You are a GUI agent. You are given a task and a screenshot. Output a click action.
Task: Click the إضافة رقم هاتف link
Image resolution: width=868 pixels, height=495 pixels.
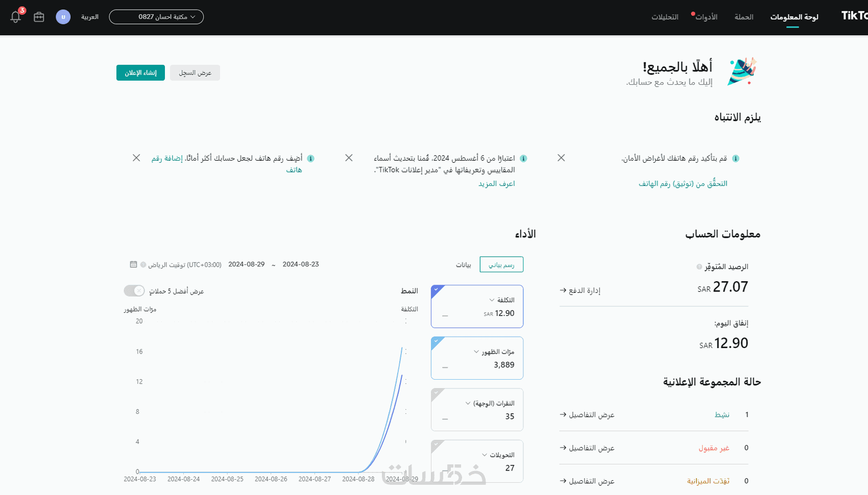[x=167, y=158]
